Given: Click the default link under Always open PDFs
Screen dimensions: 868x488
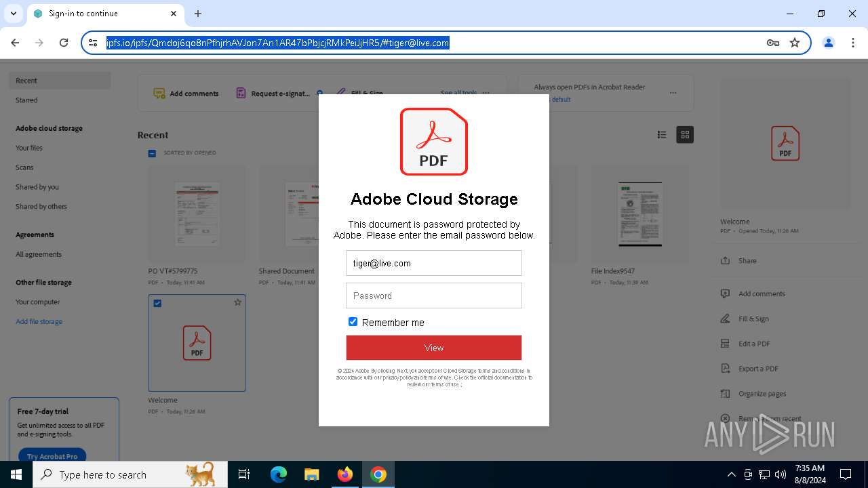Looking at the screenshot, I should (561, 100).
